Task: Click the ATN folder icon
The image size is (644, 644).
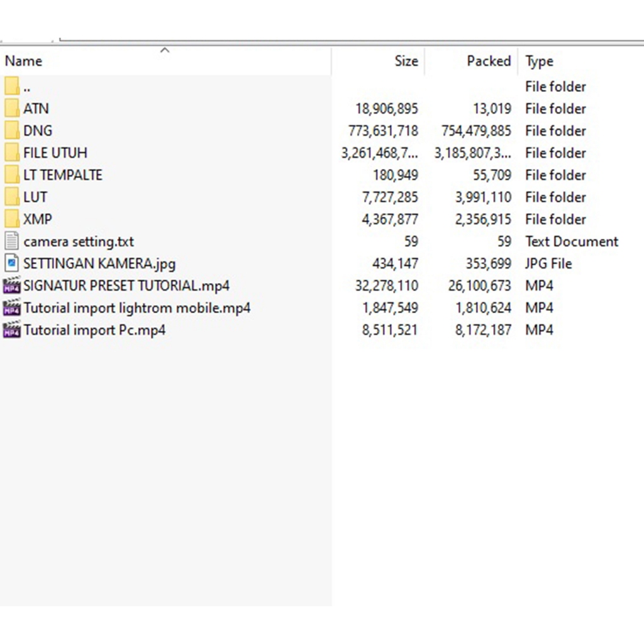Action: tap(12, 109)
